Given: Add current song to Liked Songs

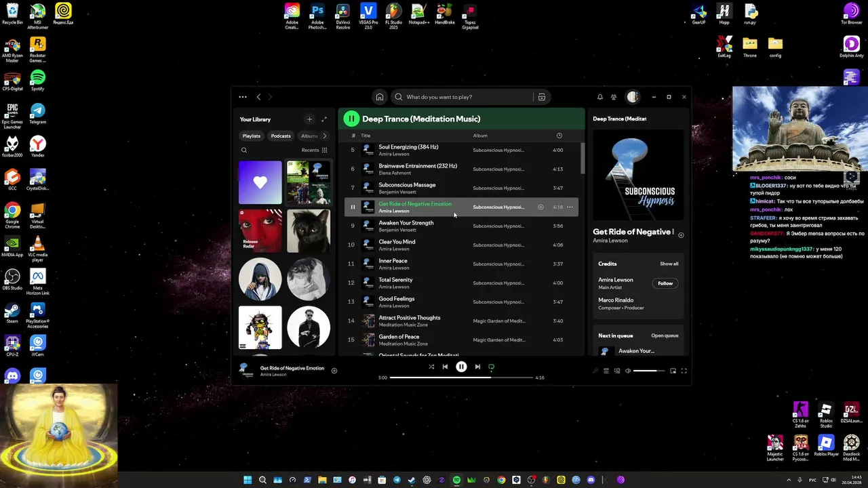Looking at the screenshot, I should pos(334,371).
